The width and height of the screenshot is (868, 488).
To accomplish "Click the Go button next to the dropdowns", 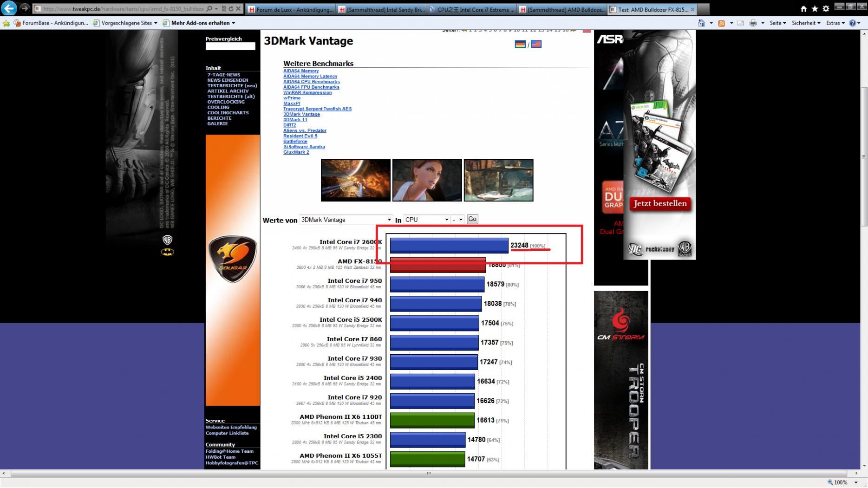I will coord(472,219).
